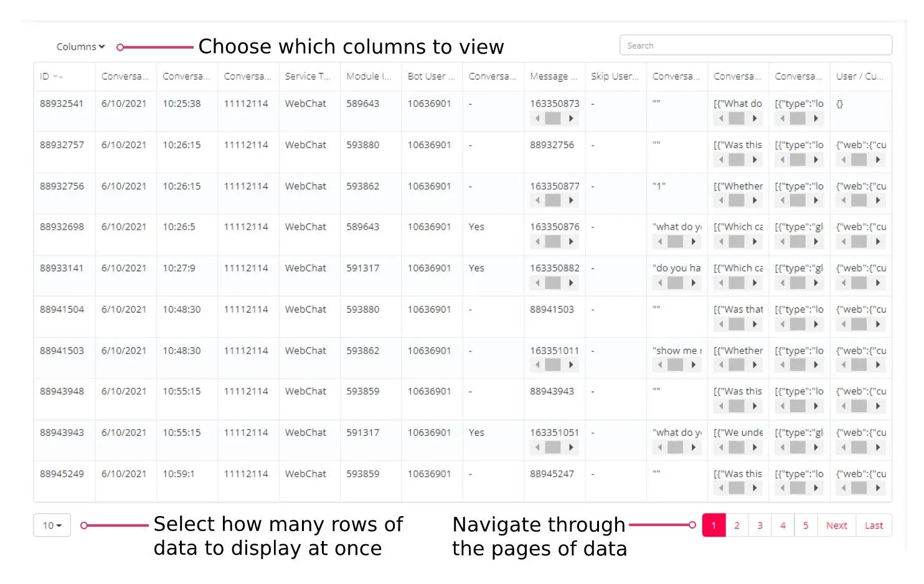
Task: Sort by the Skip User... column header
Action: 615,76
